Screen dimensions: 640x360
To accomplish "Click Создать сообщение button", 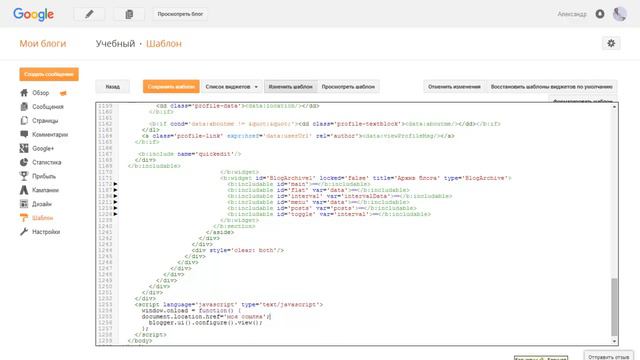I will 49,74.
